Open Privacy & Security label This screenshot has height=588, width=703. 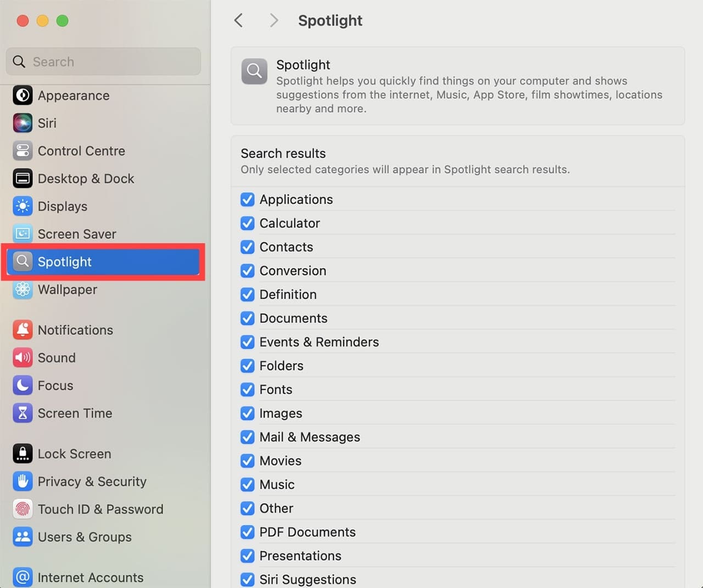[92, 481]
